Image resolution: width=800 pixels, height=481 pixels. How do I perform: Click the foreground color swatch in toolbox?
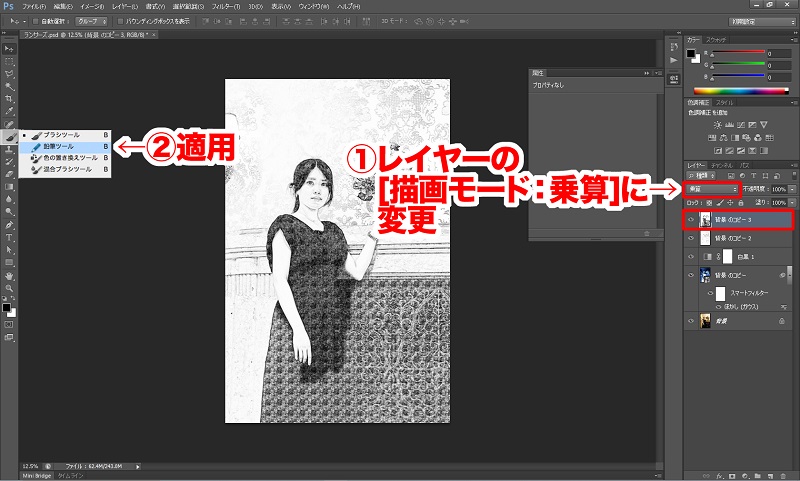click(x=6, y=308)
